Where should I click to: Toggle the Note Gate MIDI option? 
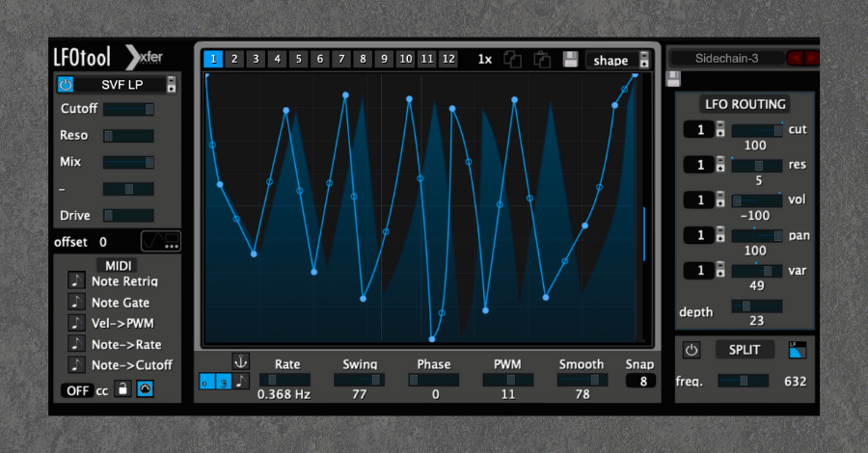[x=76, y=302]
